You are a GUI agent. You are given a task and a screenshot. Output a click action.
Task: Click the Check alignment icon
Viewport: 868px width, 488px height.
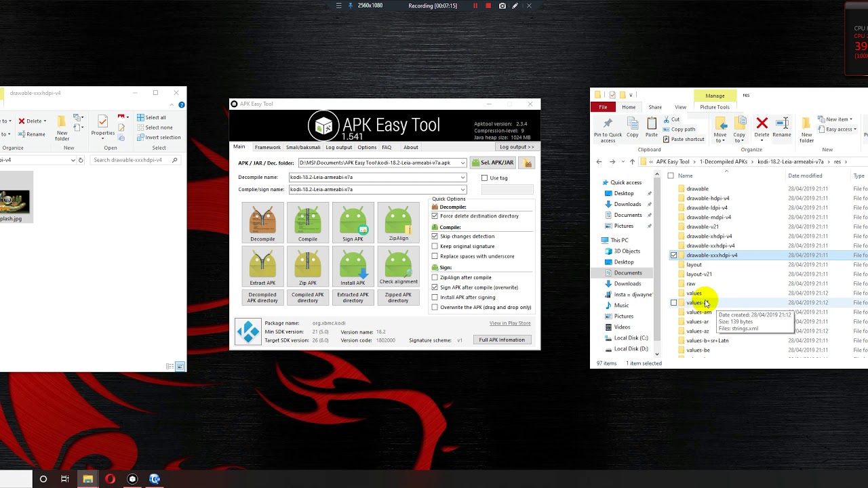[x=398, y=266]
